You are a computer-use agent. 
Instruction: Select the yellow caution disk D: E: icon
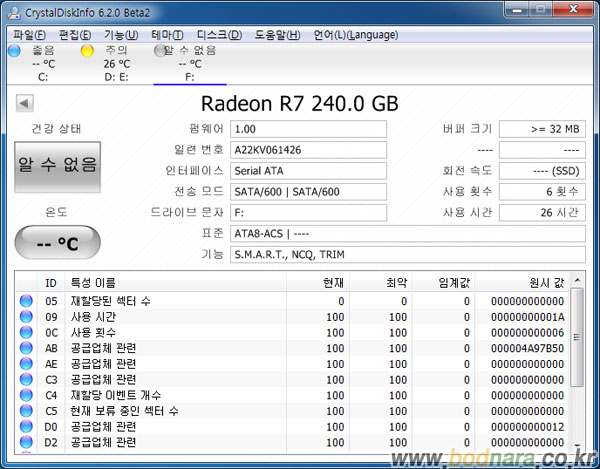coord(87,50)
